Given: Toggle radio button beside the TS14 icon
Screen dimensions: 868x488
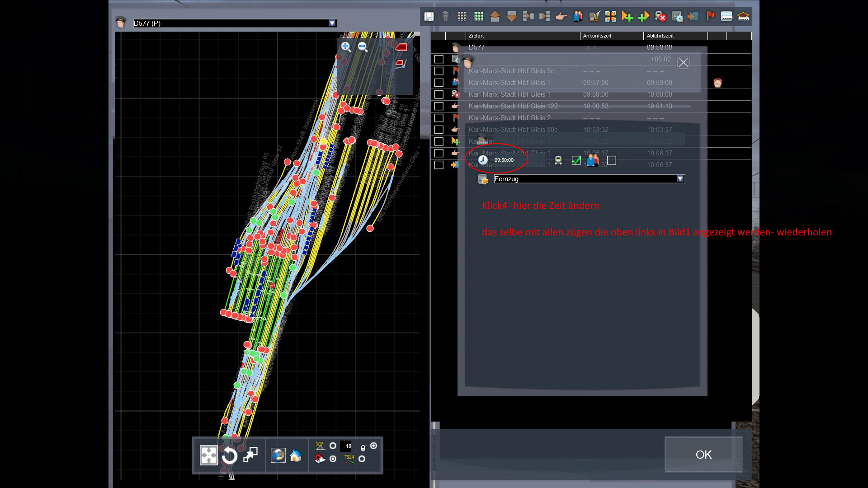Looking at the screenshot, I should coord(362,459).
